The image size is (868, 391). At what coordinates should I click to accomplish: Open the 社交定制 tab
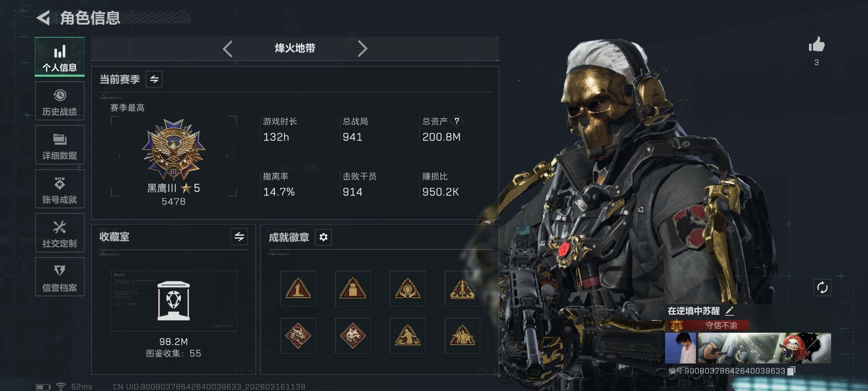coord(60,233)
